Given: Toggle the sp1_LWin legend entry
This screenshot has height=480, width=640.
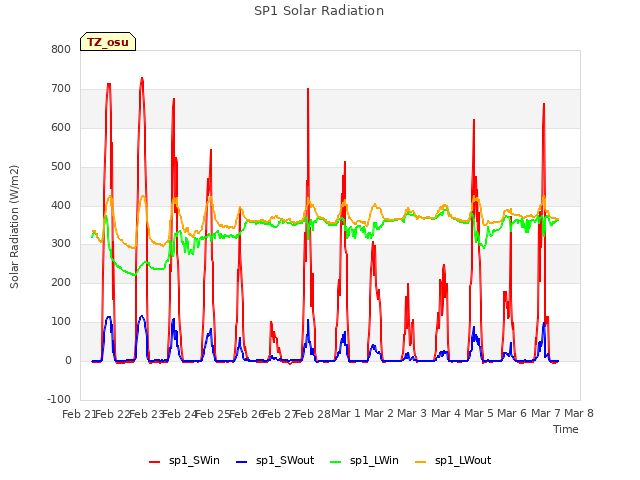Looking at the screenshot, I should click(x=364, y=460).
